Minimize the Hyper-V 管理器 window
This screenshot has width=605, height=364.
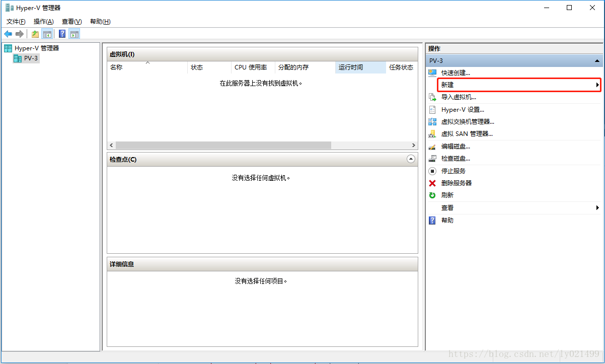[x=546, y=8]
